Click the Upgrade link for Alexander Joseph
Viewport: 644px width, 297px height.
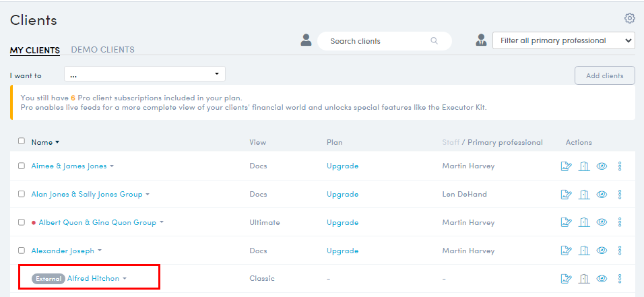point(342,251)
